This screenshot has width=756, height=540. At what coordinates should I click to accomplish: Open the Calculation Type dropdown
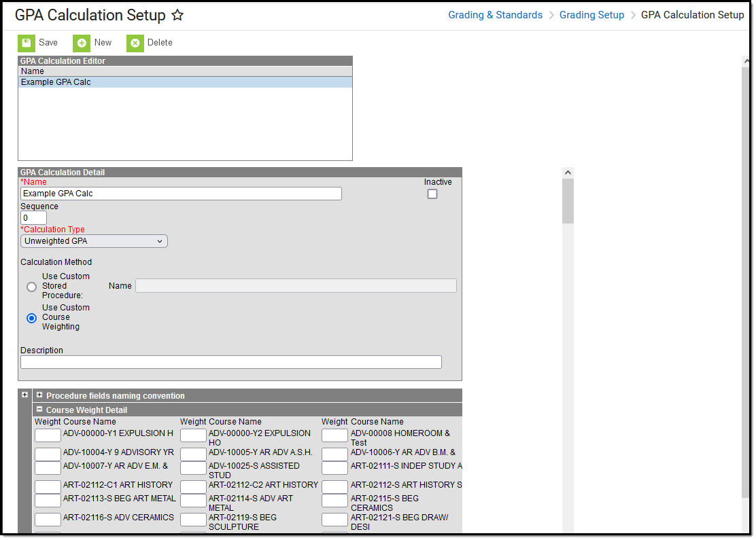click(x=94, y=241)
